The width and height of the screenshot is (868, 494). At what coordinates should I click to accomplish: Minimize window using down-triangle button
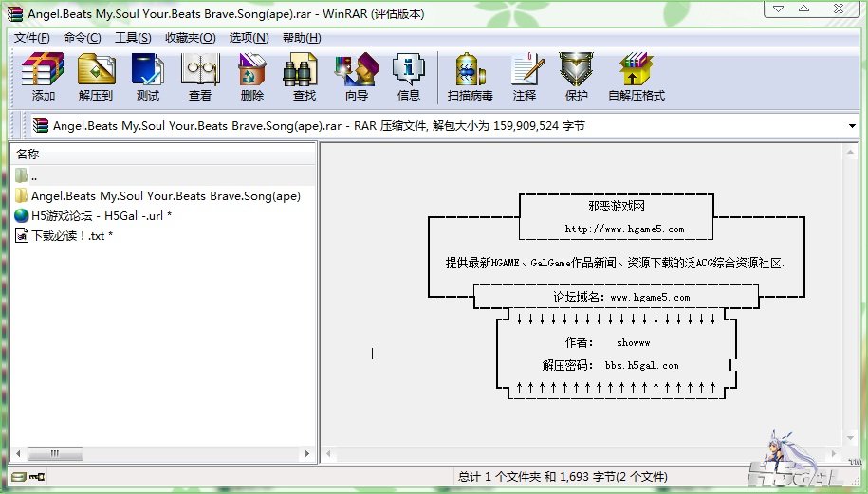point(778,9)
